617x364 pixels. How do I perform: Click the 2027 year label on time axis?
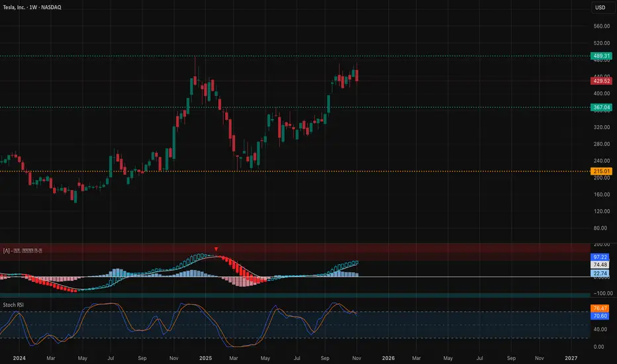pyautogui.click(x=571, y=358)
